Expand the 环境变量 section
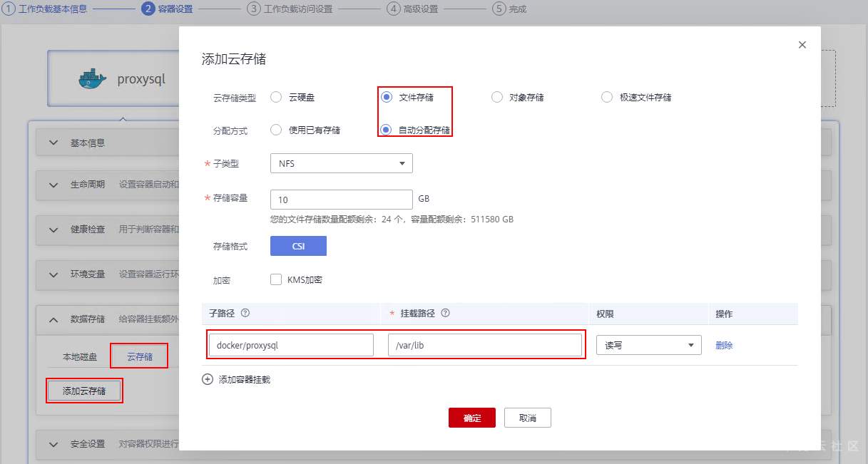868x464 pixels. (x=54, y=274)
